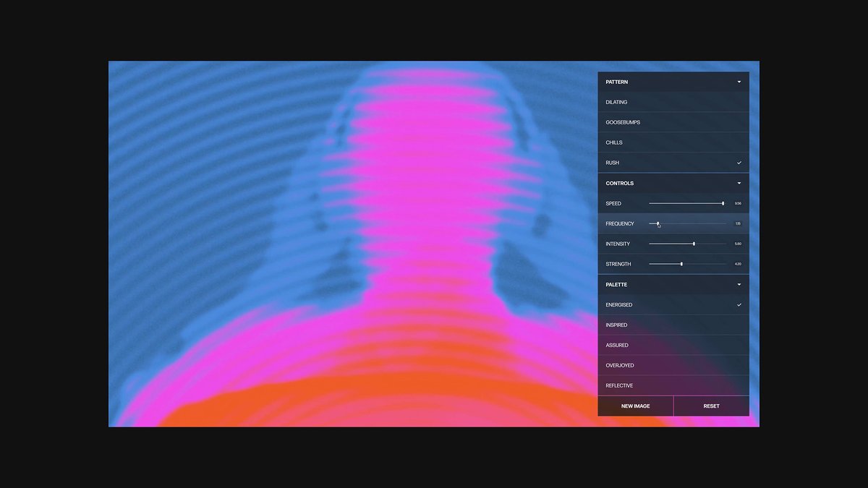Click the Speed slider track
This screenshot has width=868, height=488.
(x=687, y=203)
